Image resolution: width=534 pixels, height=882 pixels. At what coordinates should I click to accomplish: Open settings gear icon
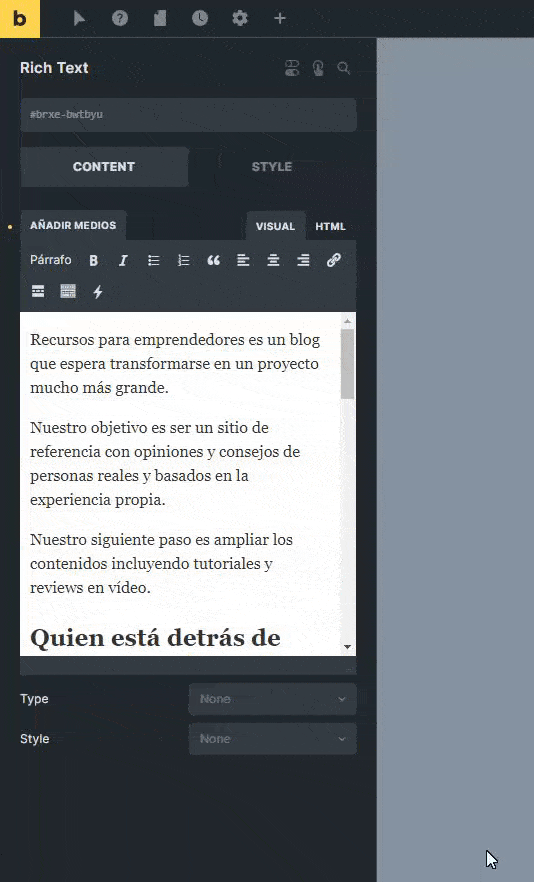point(240,19)
